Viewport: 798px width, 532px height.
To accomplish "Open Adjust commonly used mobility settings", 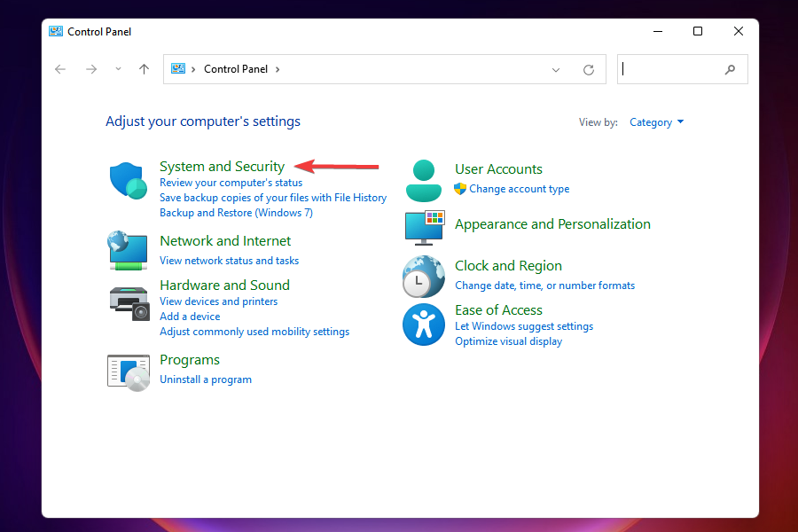I will 254,332.
